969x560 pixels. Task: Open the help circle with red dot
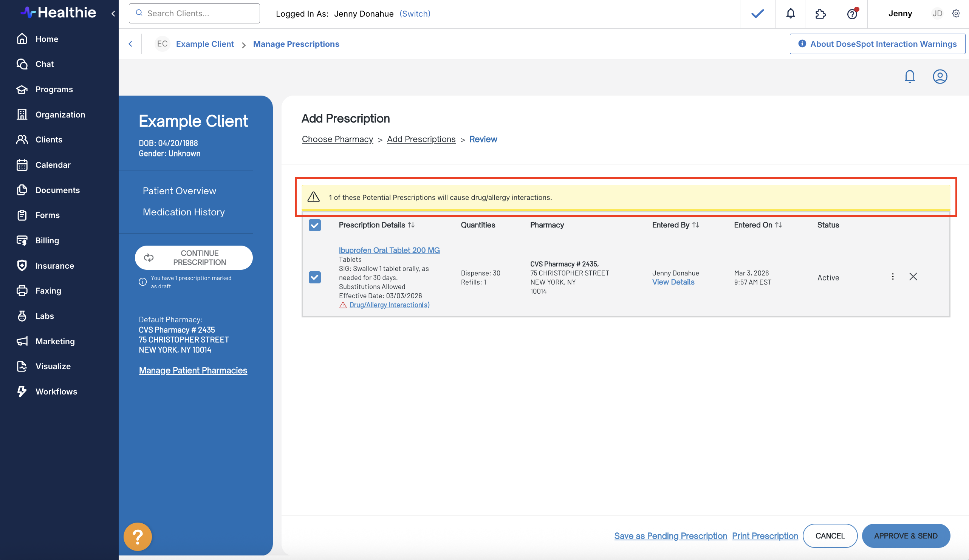click(x=852, y=14)
